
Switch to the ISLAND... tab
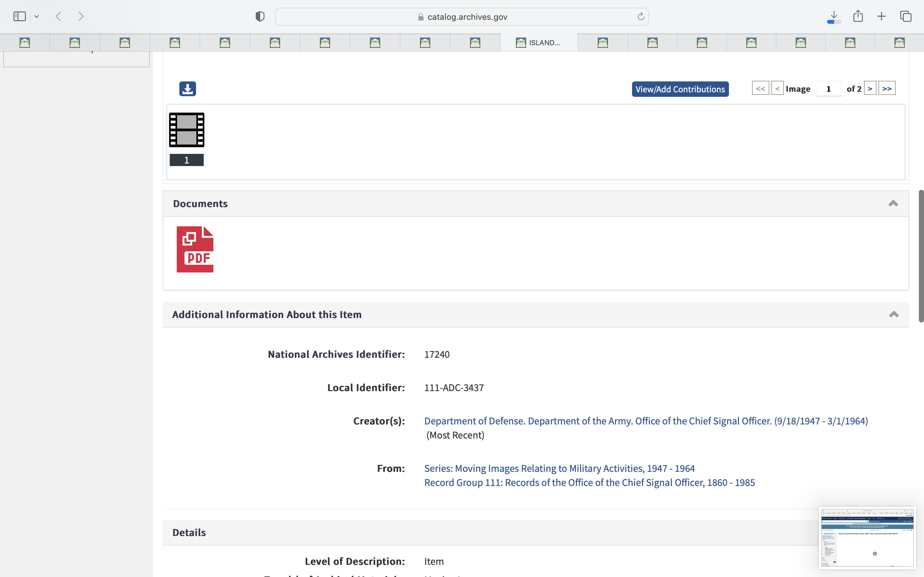[x=538, y=43]
